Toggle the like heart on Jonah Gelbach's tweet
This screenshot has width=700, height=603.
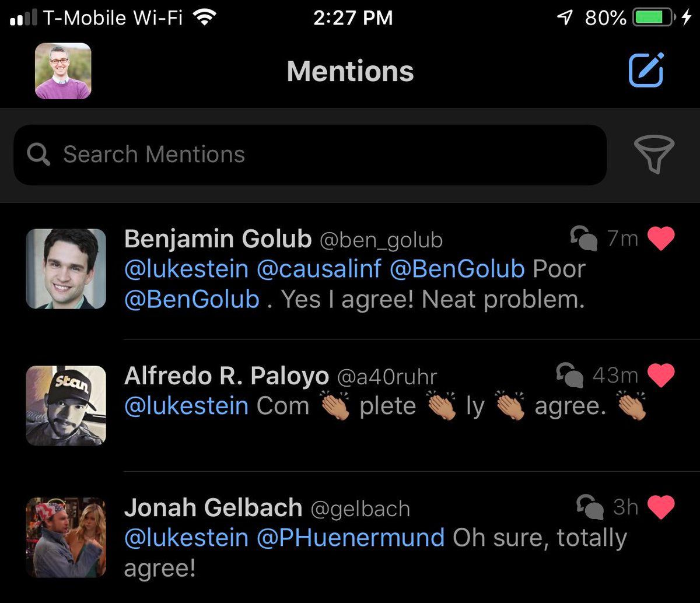(661, 507)
